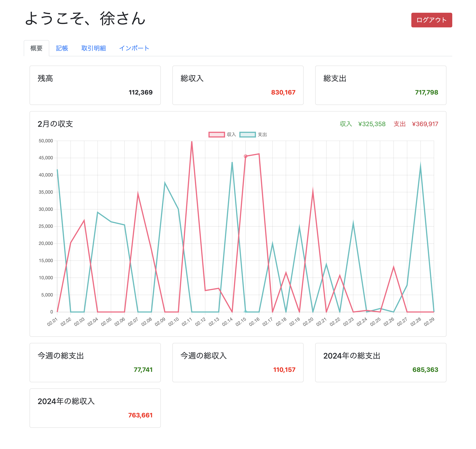This screenshot has width=476, height=449.
Task: Click the ログアウト logout button
Action: pos(431,20)
